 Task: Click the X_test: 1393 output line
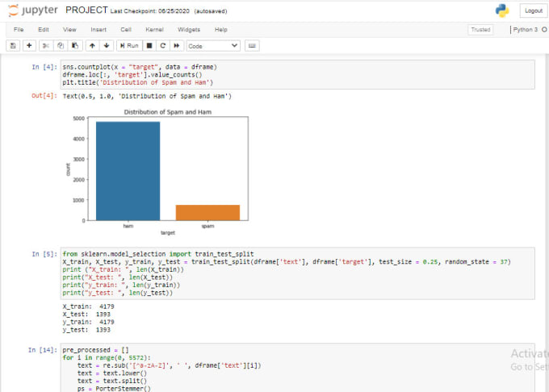[x=86, y=314]
